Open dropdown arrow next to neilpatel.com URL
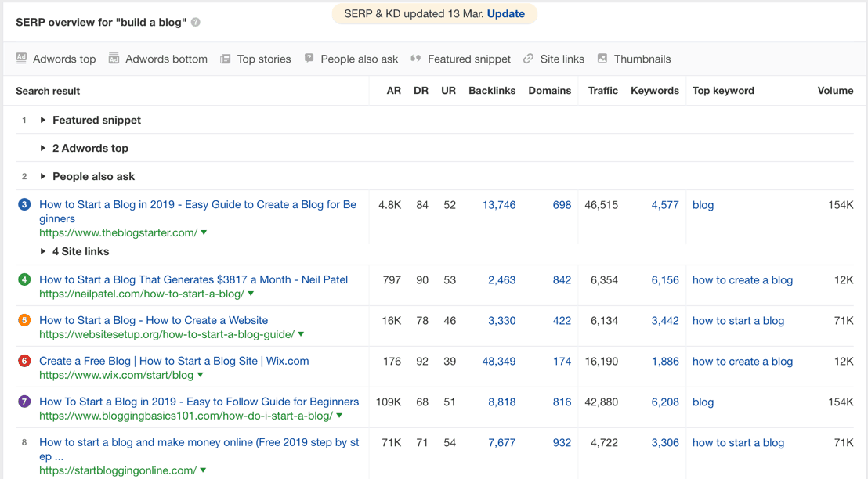Image resolution: width=868 pixels, height=479 pixels. pos(251,294)
